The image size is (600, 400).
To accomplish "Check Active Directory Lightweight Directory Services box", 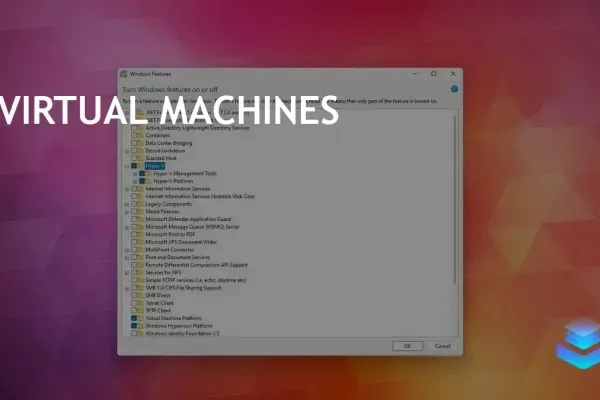I will 134,128.
